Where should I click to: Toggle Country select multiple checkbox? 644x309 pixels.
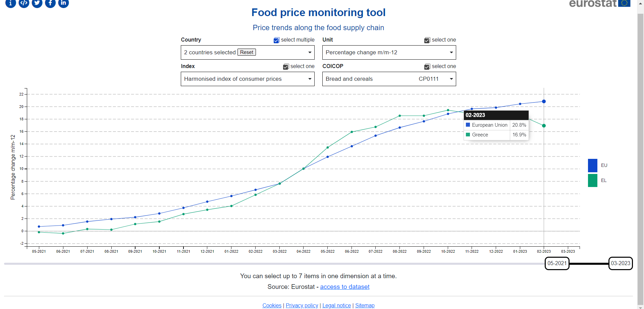tap(276, 40)
